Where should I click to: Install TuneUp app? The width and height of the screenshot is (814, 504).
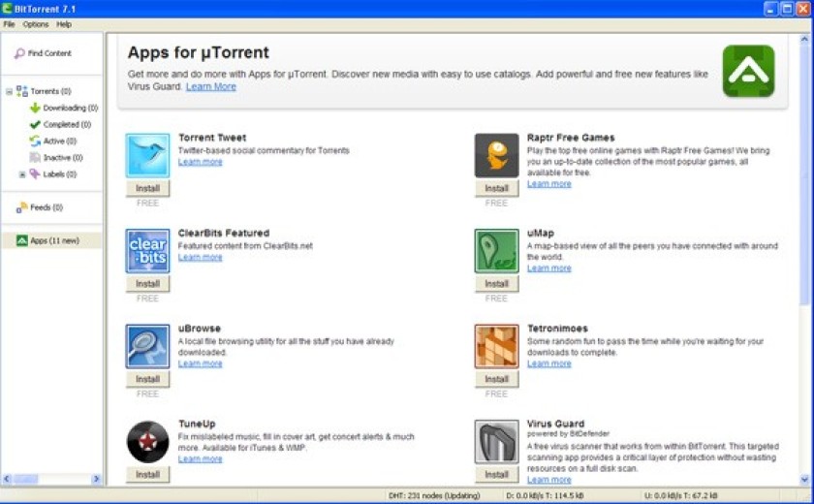pos(147,474)
